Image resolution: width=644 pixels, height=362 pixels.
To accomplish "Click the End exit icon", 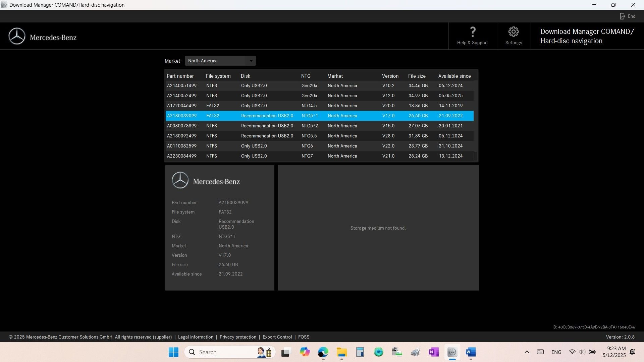I will point(623,16).
